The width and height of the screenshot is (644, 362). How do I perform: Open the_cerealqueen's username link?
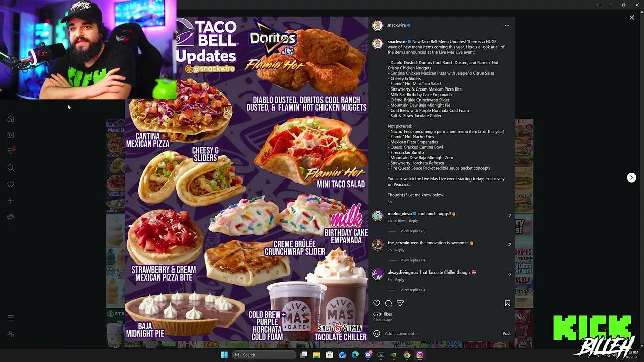[x=403, y=243]
